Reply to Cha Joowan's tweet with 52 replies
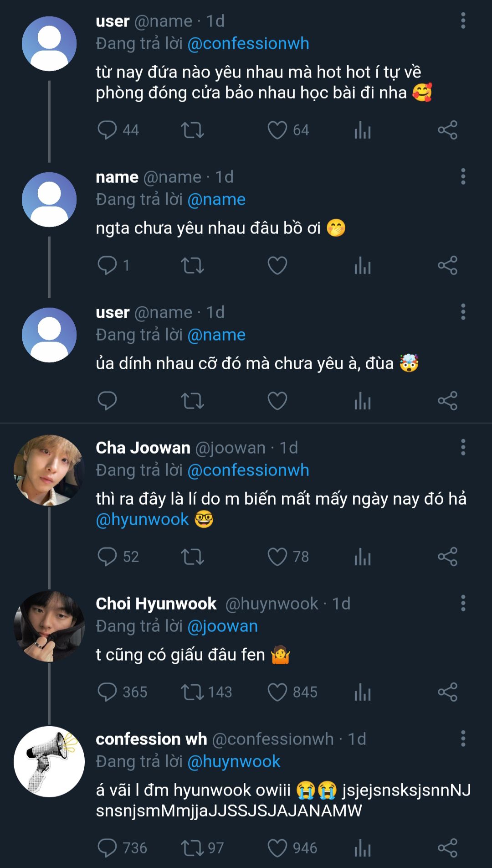The height and width of the screenshot is (868, 492). click(108, 557)
